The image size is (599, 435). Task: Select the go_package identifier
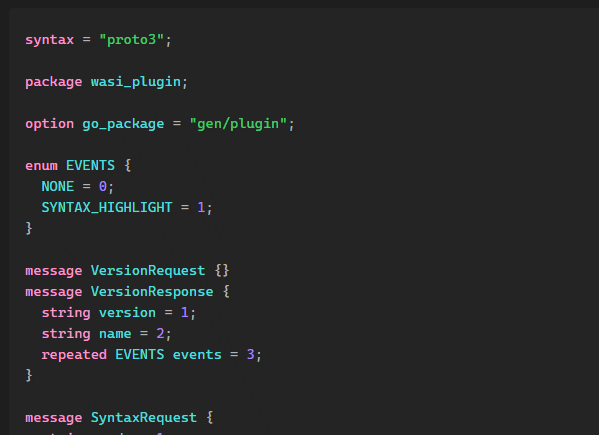(x=123, y=124)
